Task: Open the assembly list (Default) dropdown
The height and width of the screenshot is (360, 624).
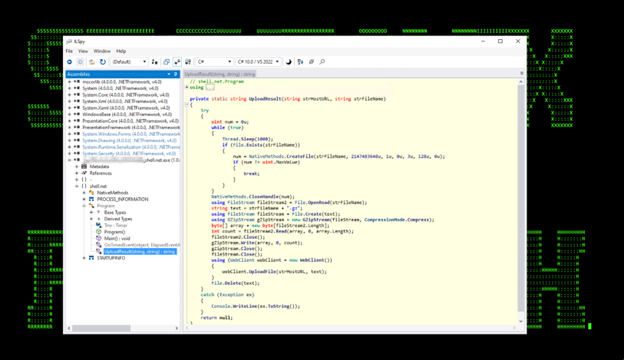Action: tap(129, 62)
